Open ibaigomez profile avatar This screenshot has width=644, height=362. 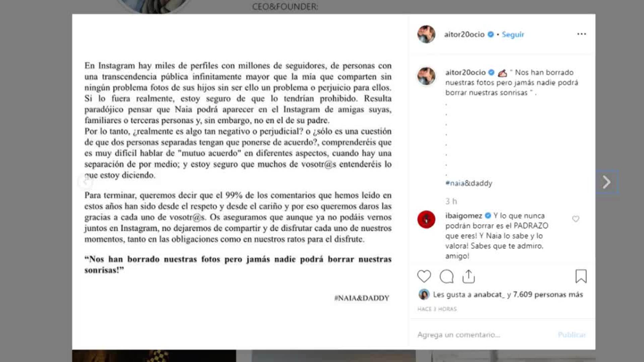point(426,220)
